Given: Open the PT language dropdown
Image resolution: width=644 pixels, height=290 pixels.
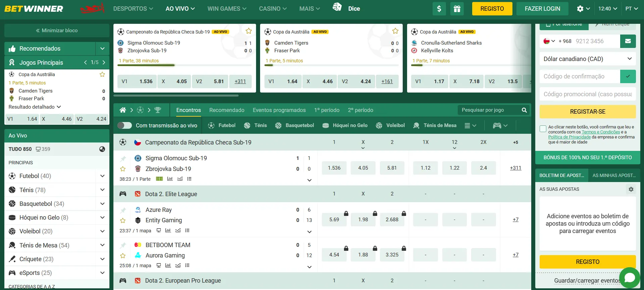Looking at the screenshot, I should (632, 9).
